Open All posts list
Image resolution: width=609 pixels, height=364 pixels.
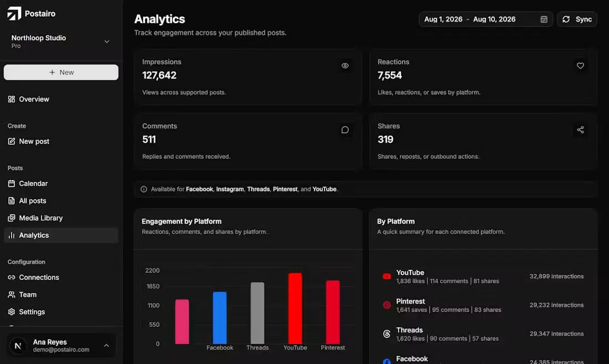point(61,201)
